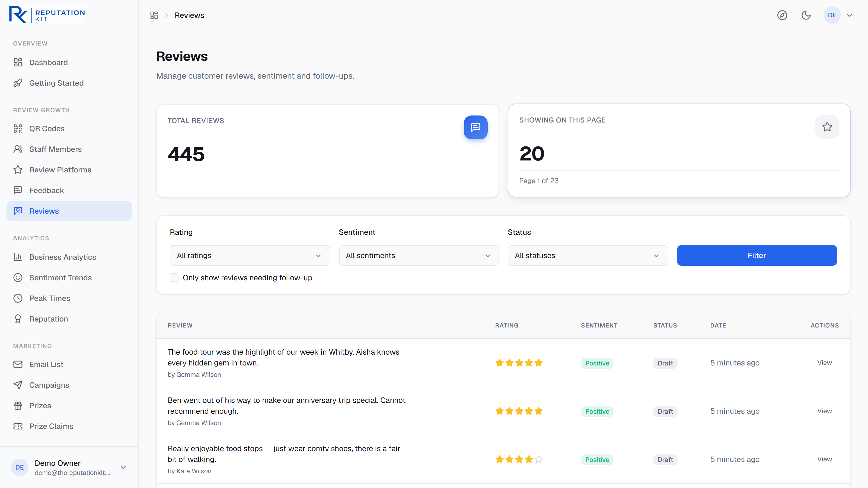868x488 pixels.
Task: Expand the header user menu chevron
Action: [x=850, y=15]
